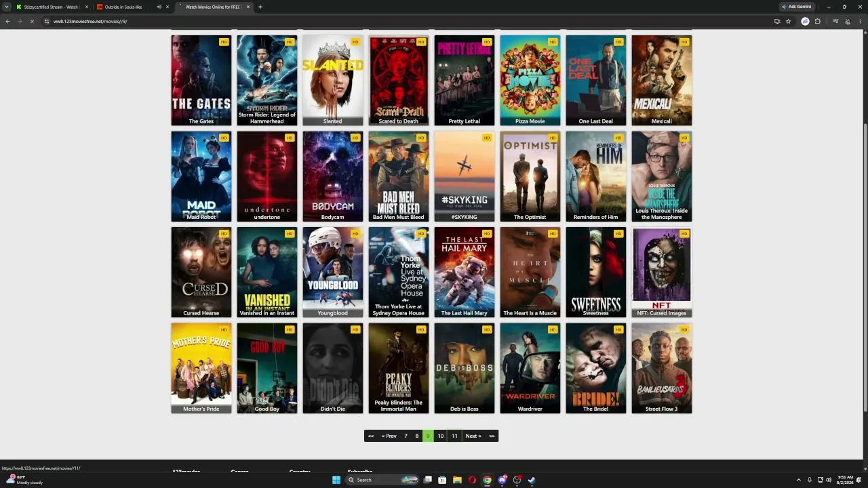The height and width of the screenshot is (488, 868).
Task: Go to page 8
Action: [417, 436]
